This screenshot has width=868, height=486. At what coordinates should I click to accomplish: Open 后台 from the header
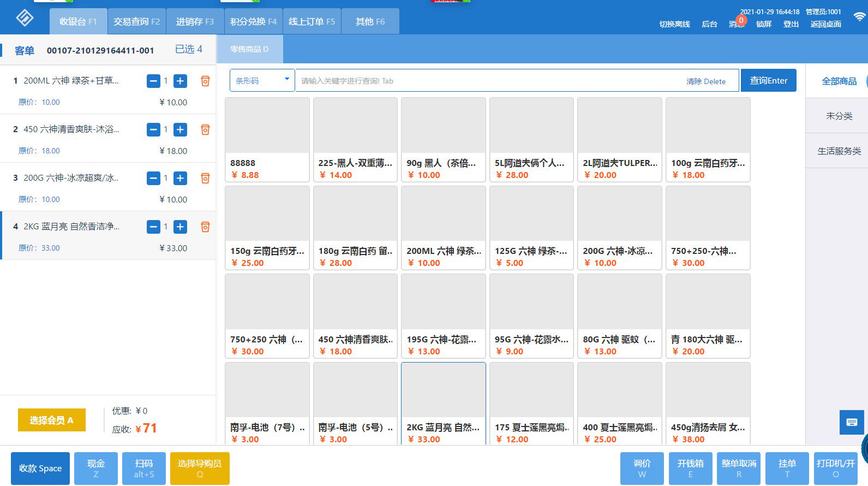[709, 24]
